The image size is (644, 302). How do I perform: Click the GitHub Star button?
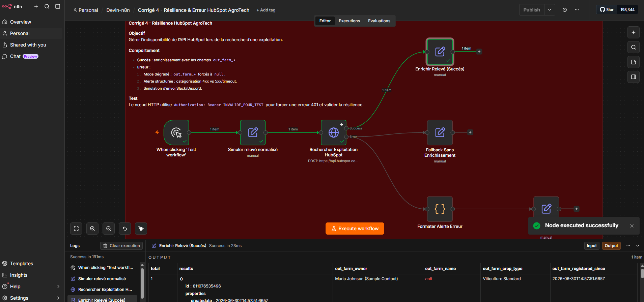pyautogui.click(x=607, y=10)
